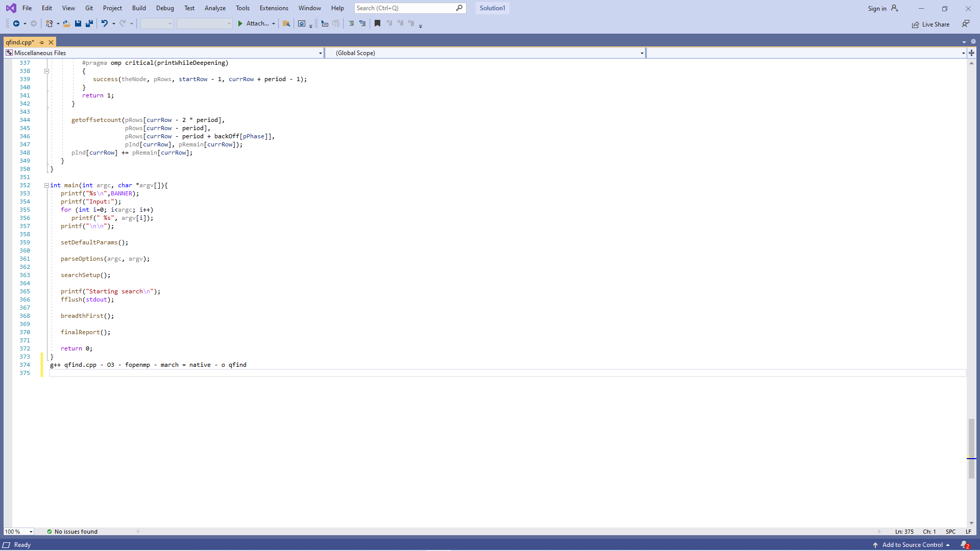Image resolution: width=980 pixels, height=551 pixels.
Task: Toggle a bookmark with the Bookmark icon
Action: coord(378,23)
